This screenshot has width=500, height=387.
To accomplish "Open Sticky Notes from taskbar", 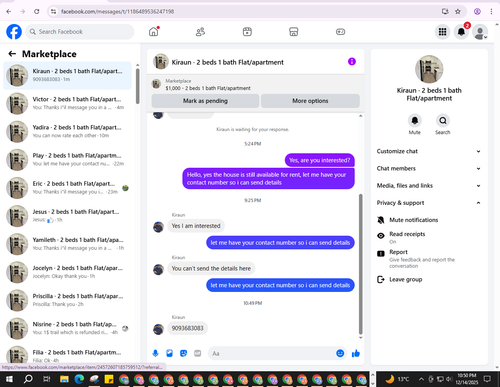I will [109, 379].
